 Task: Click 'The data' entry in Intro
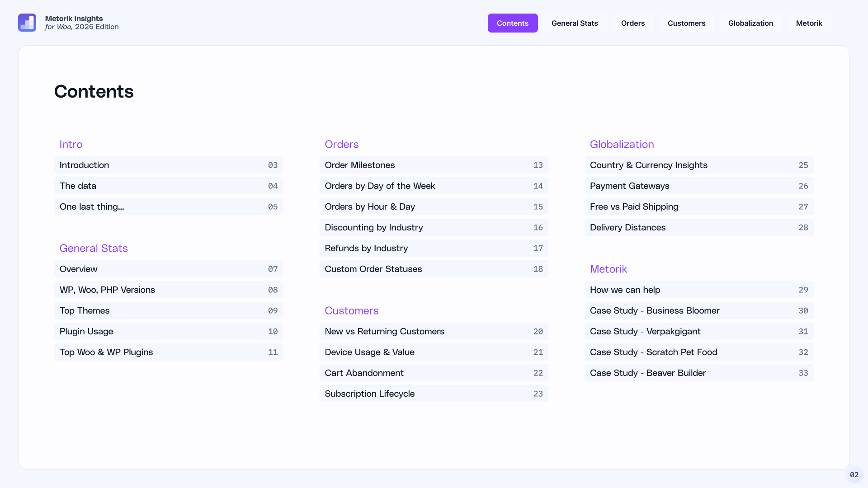click(x=169, y=186)
